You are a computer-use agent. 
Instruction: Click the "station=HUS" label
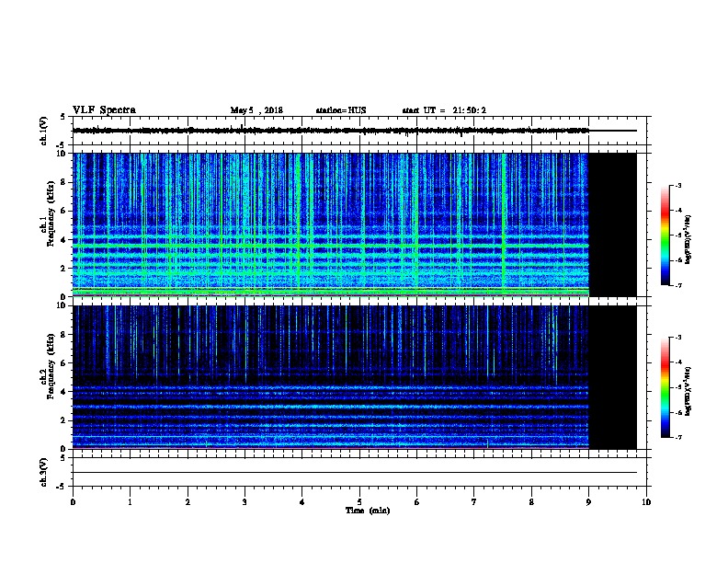point(341,110)
